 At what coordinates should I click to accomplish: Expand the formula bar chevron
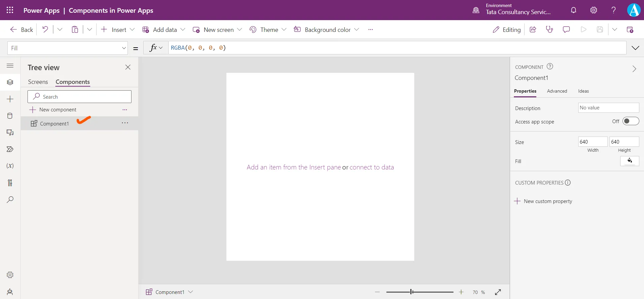(x=635, y=48)
